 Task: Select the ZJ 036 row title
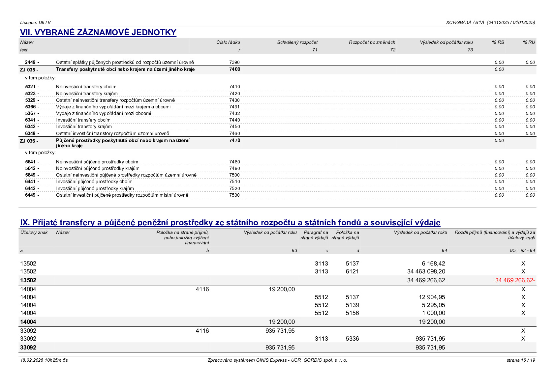[x=123, y=143]
